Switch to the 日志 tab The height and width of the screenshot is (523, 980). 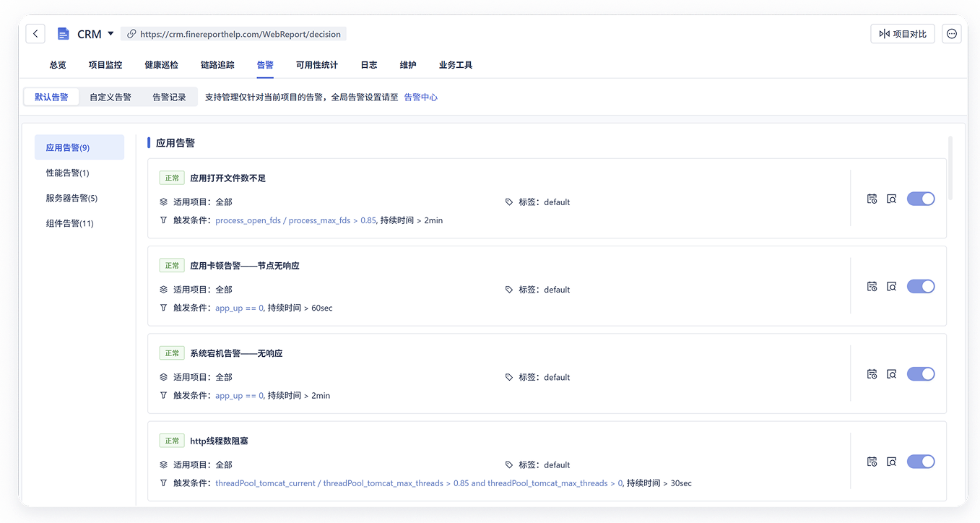click(369, 65)
